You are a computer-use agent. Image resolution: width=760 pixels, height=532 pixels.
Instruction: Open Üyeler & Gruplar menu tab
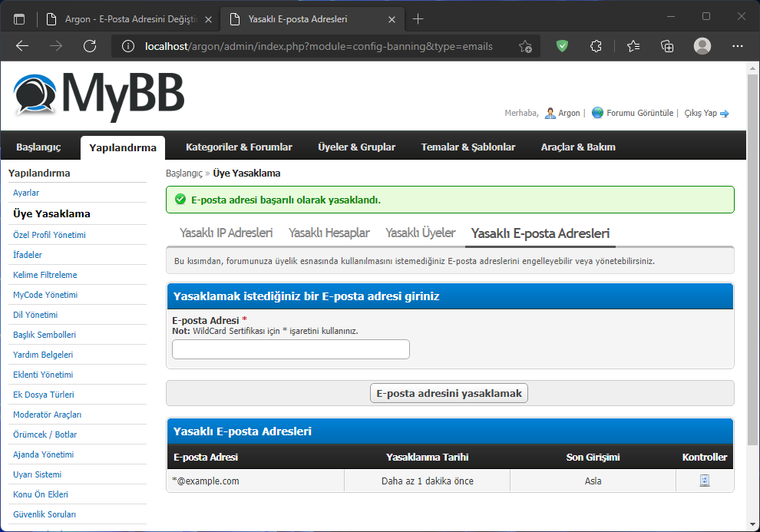click(357, 147)
